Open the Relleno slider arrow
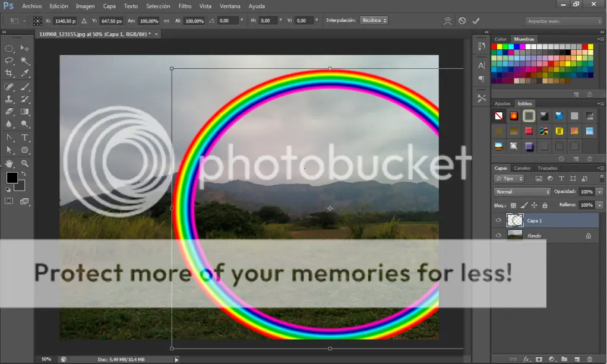Image resolution: width=607 pixels, height=364 pixels. click(600, 205)
